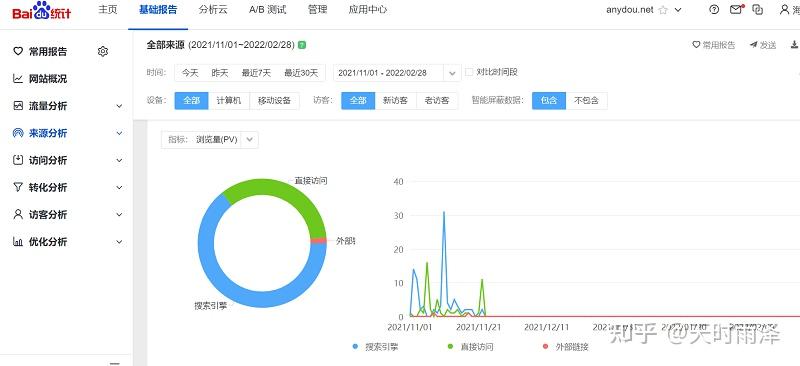Select 计算机 device filter
The width and height of the screenshot is (800, 366).
(229, 101)
